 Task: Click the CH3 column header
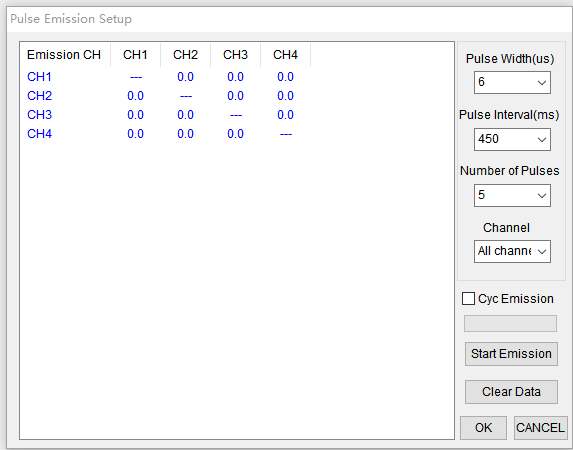pyautogui.click(x=235, y=55)
